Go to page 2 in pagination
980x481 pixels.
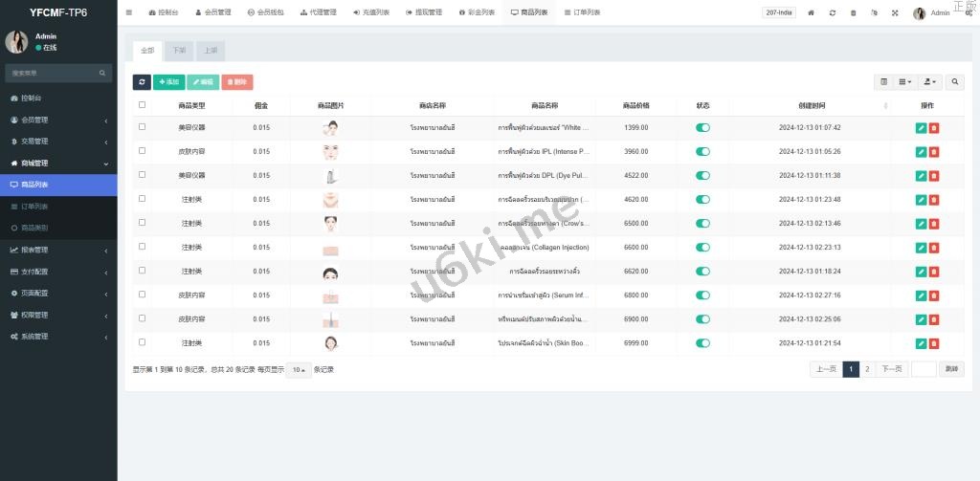[x=867, y=369]
